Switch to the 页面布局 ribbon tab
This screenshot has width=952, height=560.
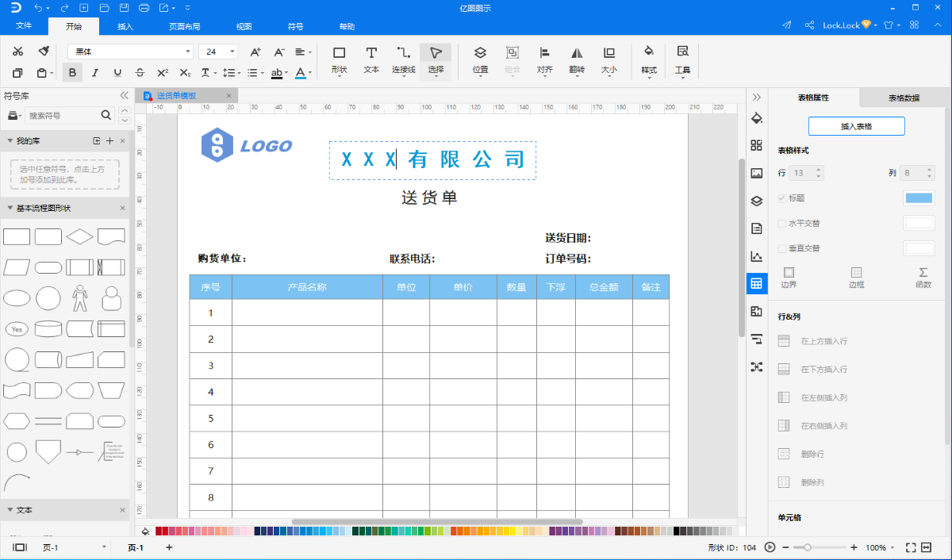coord(184,26)
